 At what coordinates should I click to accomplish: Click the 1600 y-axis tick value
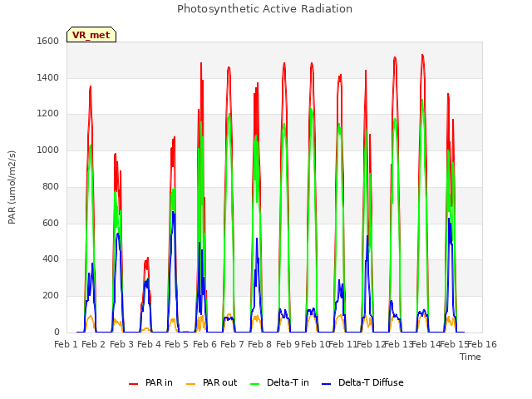(48, 41)
